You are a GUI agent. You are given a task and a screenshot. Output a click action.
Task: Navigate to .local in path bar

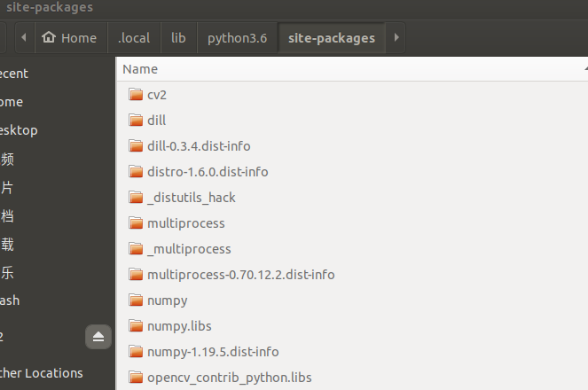point(134,38)
